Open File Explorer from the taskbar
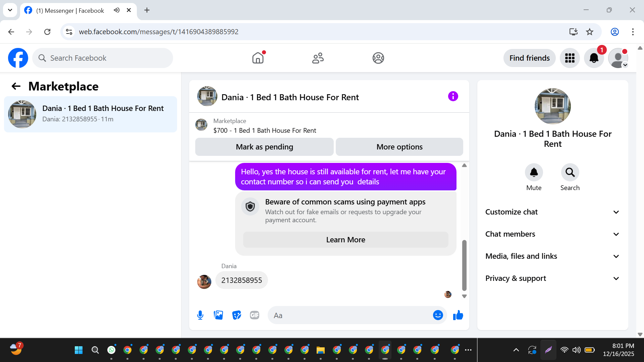644x362 pixels. click(x=320, y=350)
